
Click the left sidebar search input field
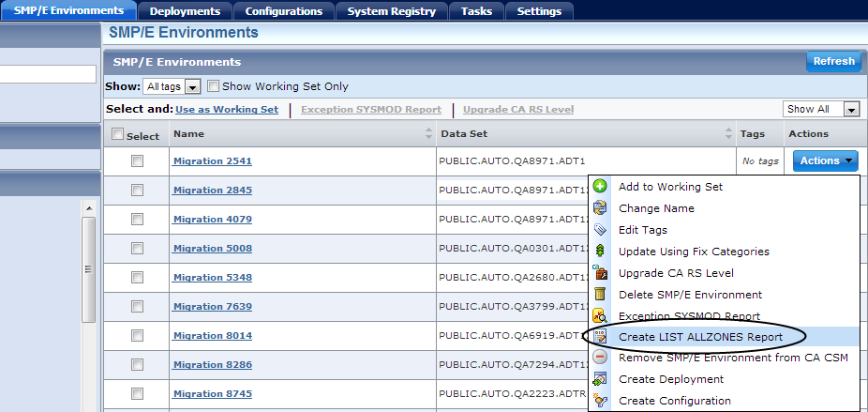tap(48, 74)
